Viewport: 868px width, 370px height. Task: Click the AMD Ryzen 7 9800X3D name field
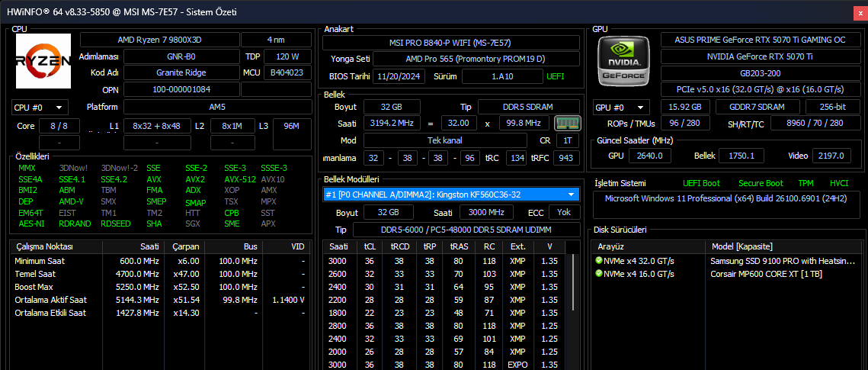pyautogui.click(x=160, y=40)
